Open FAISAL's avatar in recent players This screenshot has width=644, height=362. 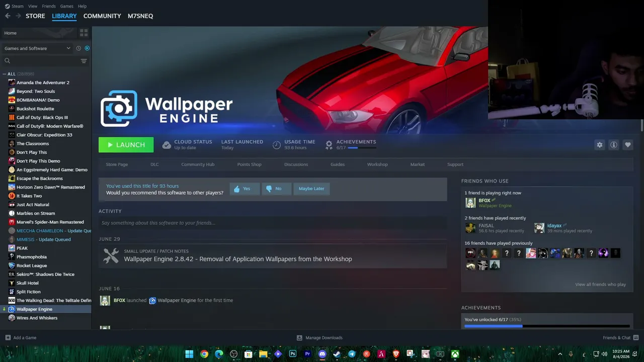pos(470,228)
